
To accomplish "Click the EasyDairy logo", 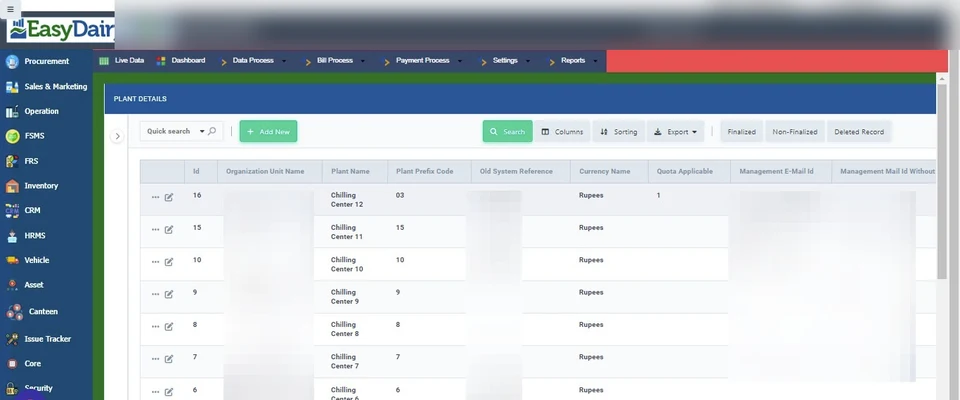I will pyautogui.click(x=60, y=29).
